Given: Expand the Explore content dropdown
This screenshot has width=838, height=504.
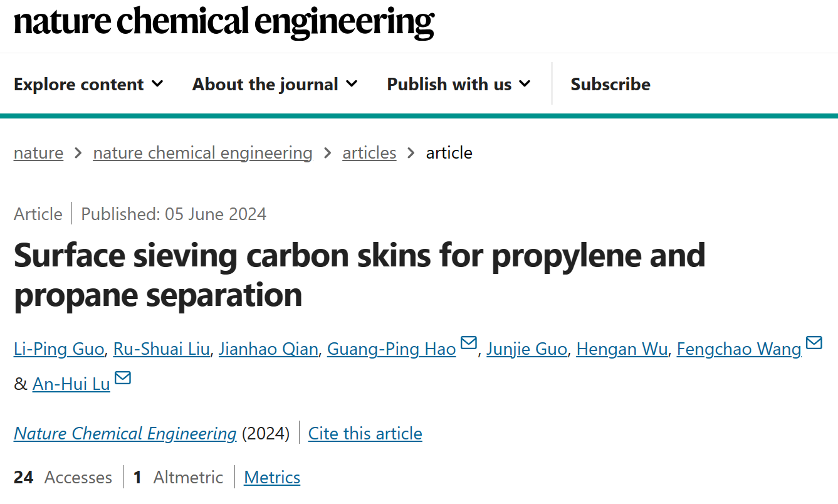Looking at the screenshot, I should (88, 84).
